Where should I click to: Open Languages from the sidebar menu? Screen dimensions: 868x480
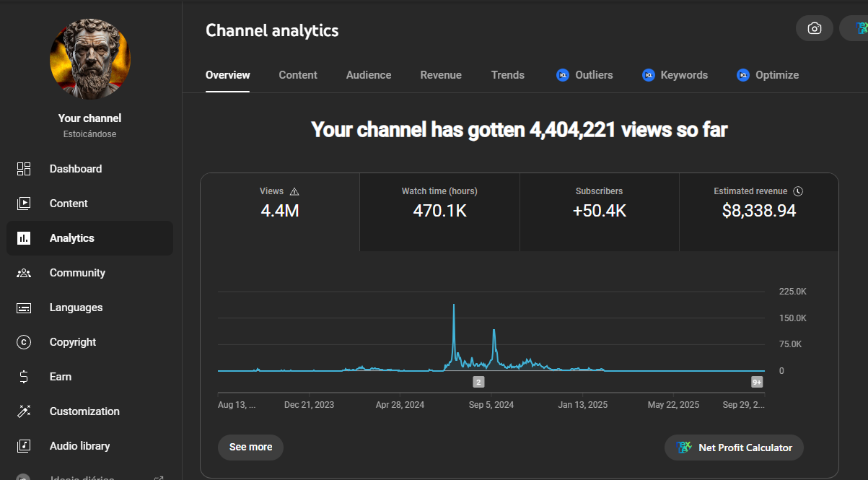(89, 307)
